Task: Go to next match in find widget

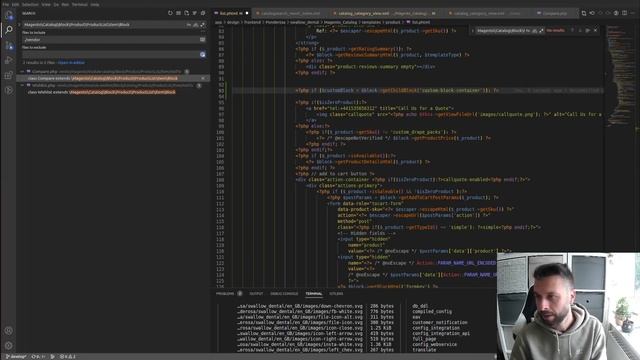Action: tap(580, 31)
